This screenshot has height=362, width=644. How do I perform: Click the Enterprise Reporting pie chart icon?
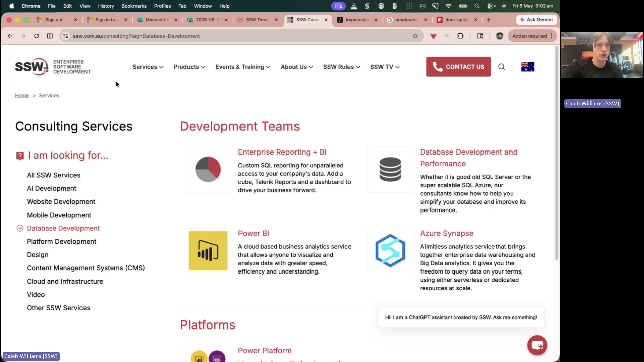[x=208, y=169]
